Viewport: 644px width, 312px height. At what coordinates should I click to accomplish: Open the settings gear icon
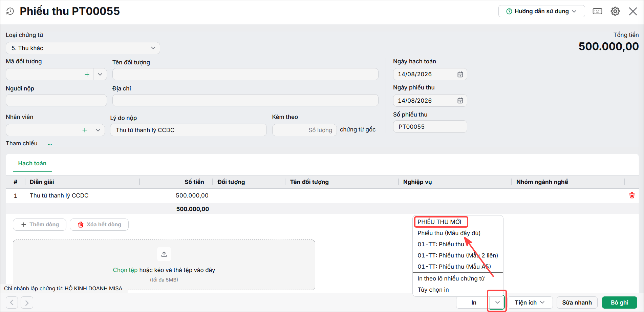pos(615,11)
